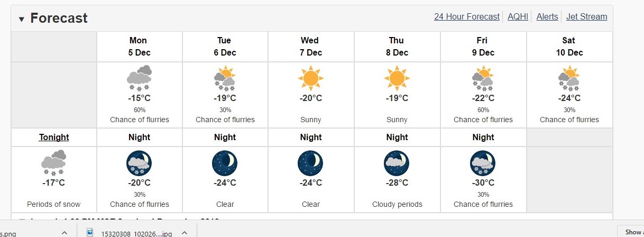This screenshot has height=237, width=644.
Task: Click Monday night's moon flurries icon
Action: 139,163
